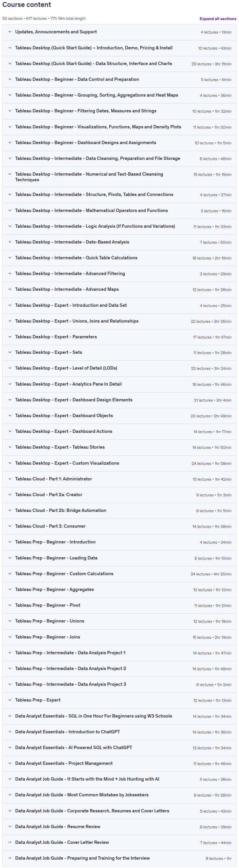The height and width of the screenshot is (868, 239).
Task: Open section Tableau Desktop - Expert - Dashboard Actions
Action: tap(119, 431)
